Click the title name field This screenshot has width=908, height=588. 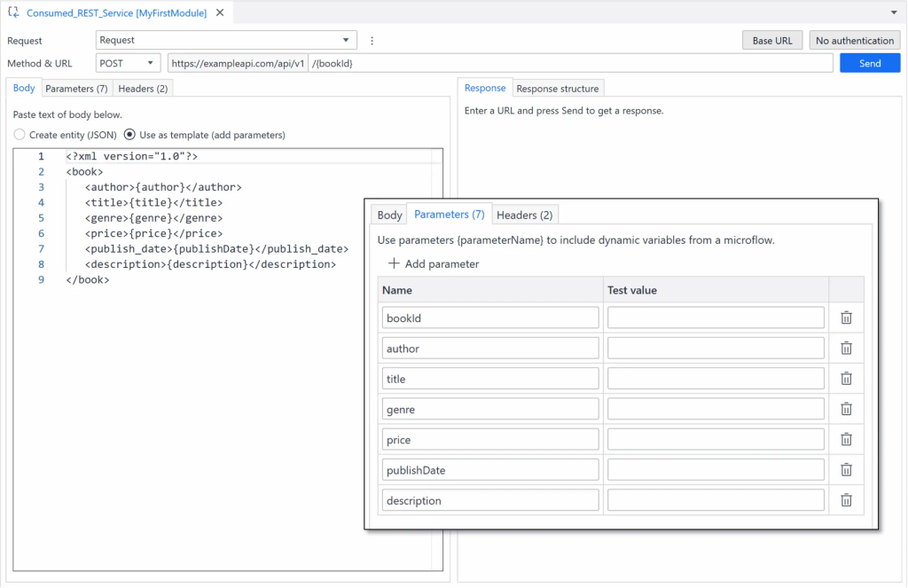(x=490, y=379)
